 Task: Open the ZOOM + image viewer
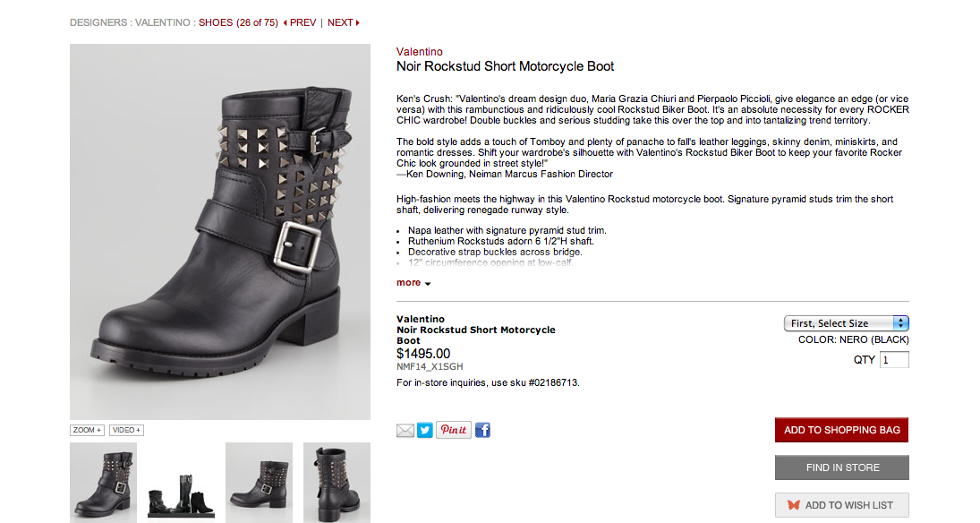pyautogui.click(x=87, y=431)
